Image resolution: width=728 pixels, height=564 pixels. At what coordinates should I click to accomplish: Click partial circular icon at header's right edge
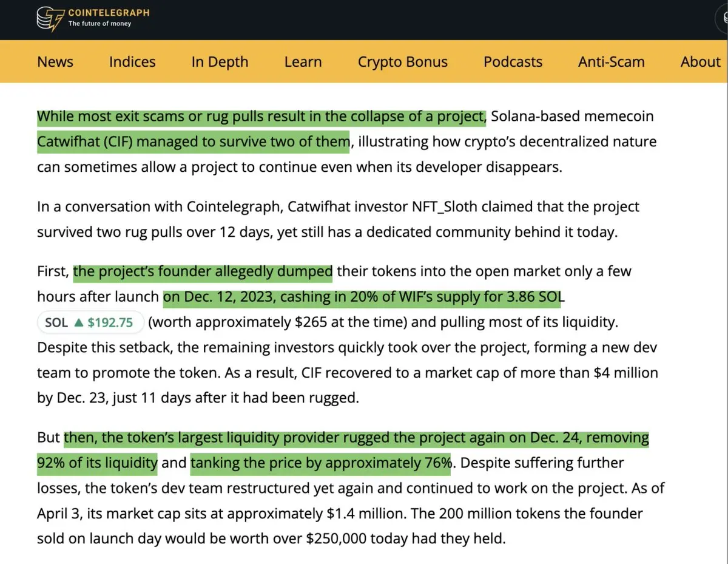(721, 19)
